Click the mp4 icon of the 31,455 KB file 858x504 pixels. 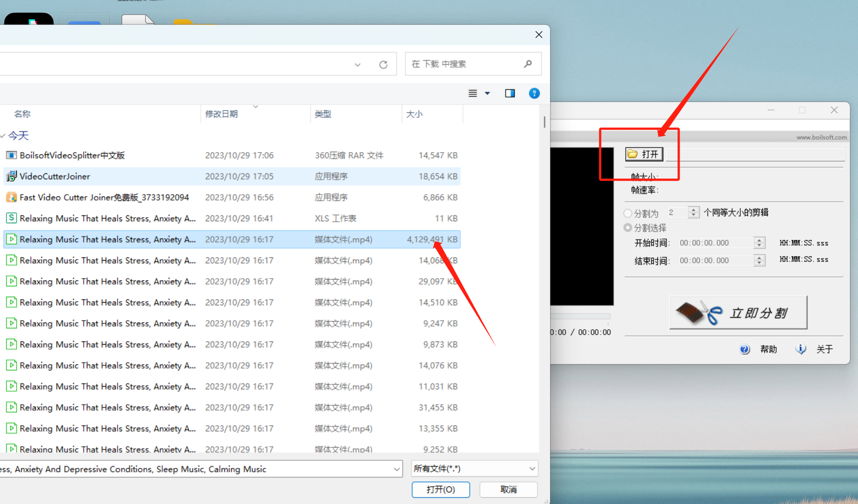(11, 407)
